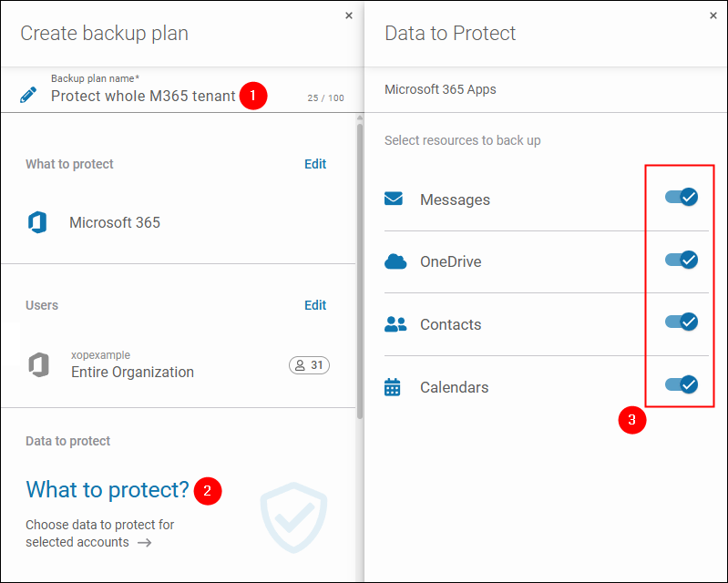Click the 'OneDrive' resource label
728x583 pixels.
(450, 261)
